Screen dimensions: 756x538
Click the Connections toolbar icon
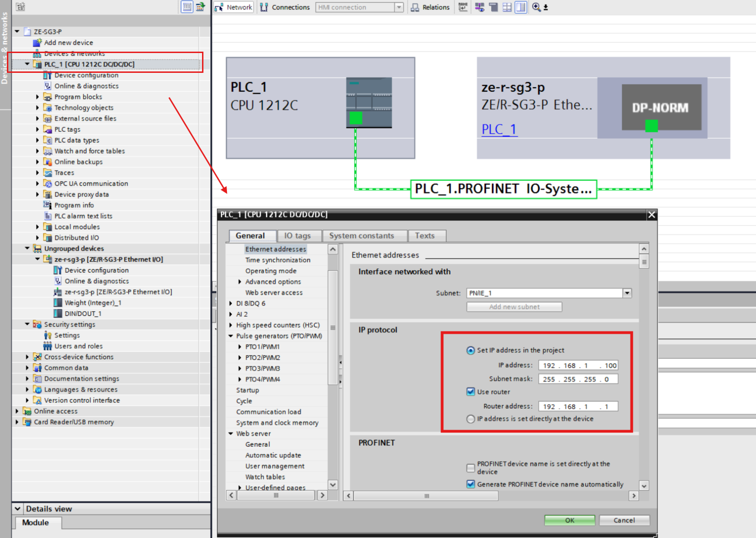click(264, 7)
